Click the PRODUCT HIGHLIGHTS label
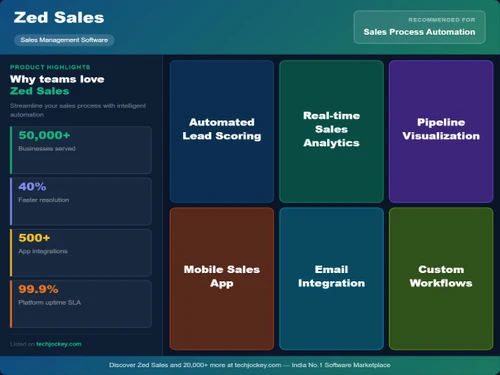Screen dimensions: 500x375 (x=50, y=67)
